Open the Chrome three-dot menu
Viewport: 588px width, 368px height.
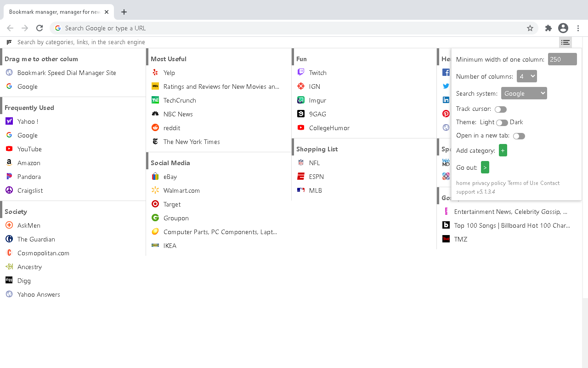point(578,28)
